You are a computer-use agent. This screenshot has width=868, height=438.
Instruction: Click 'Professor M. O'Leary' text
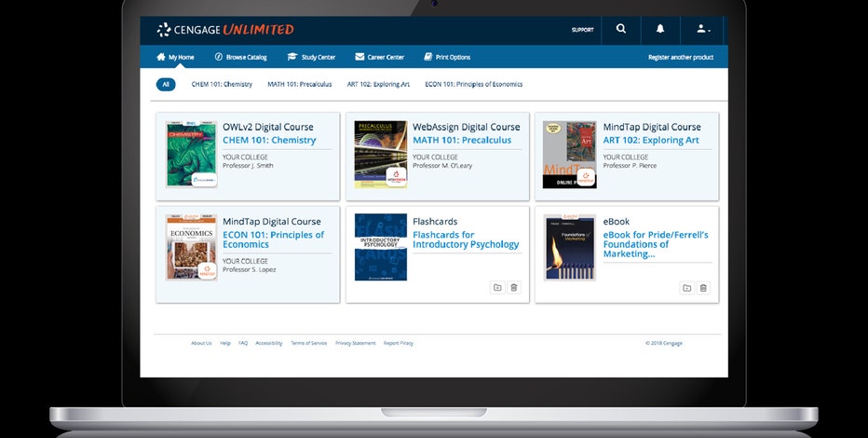coord(442,166)
